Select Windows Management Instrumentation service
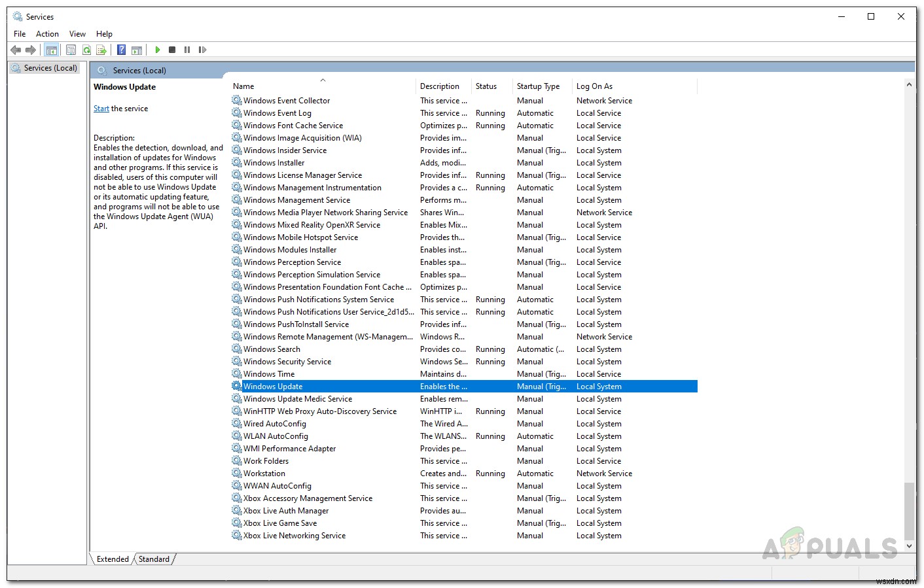 click(464, 187)
